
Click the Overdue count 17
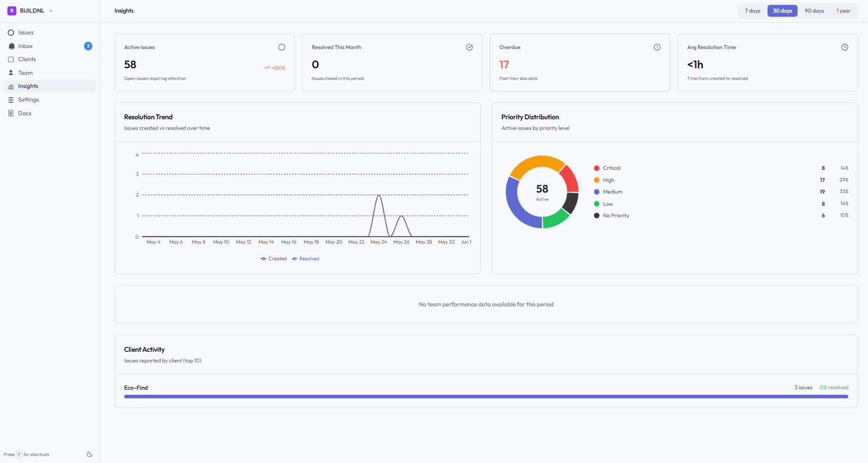click(x=504, y=65)
